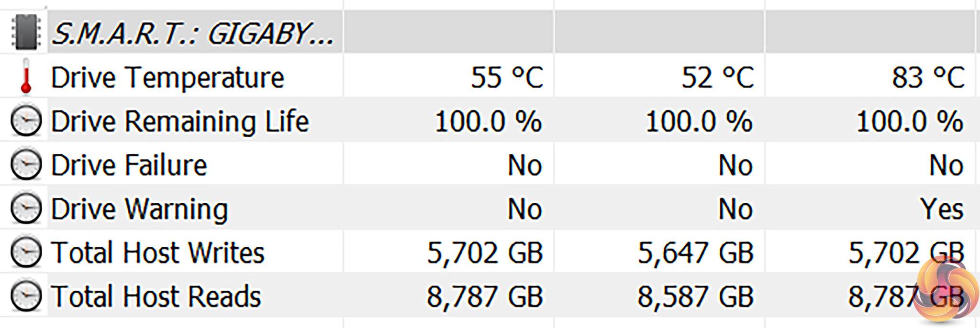The width and height of the screenshot is (980, 328).
Task: Click the Drive Warning 'Yes' value
Action: pos(941,209)
